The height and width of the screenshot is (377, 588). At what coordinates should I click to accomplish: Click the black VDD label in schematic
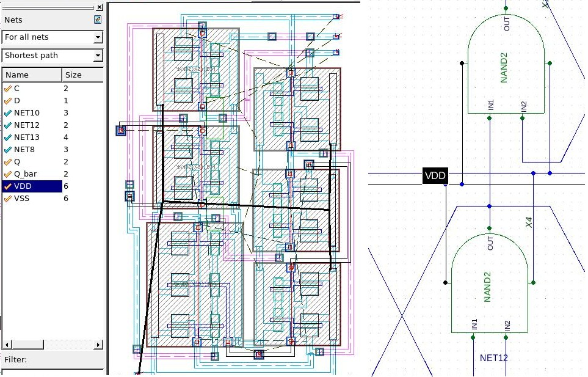[435, 176]
